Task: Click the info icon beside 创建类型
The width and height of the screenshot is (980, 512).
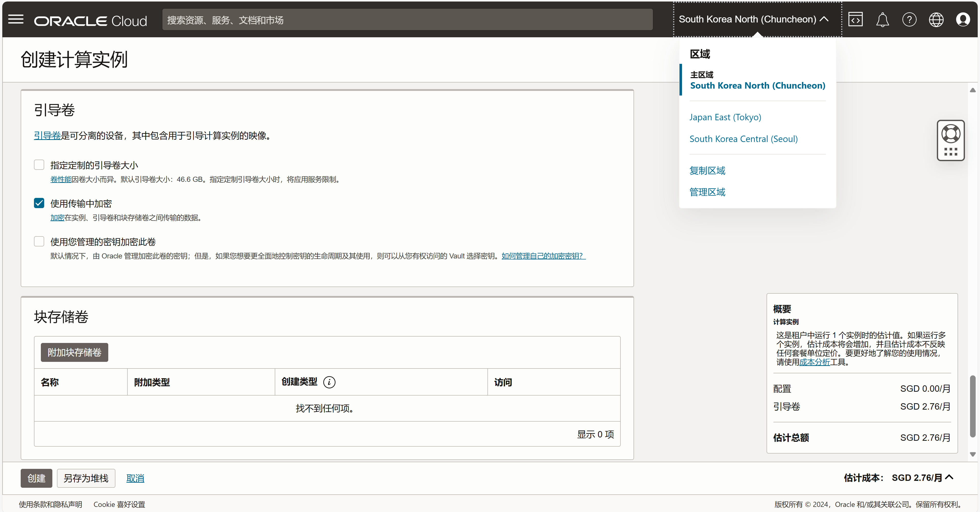Action: click(329, 382)
